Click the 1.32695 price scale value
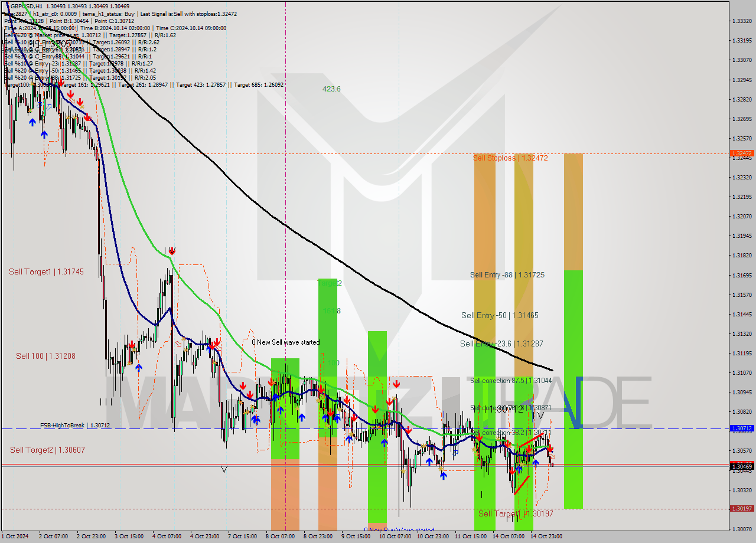The height and width of the screenshot is (543, 756). pos(742,119)
